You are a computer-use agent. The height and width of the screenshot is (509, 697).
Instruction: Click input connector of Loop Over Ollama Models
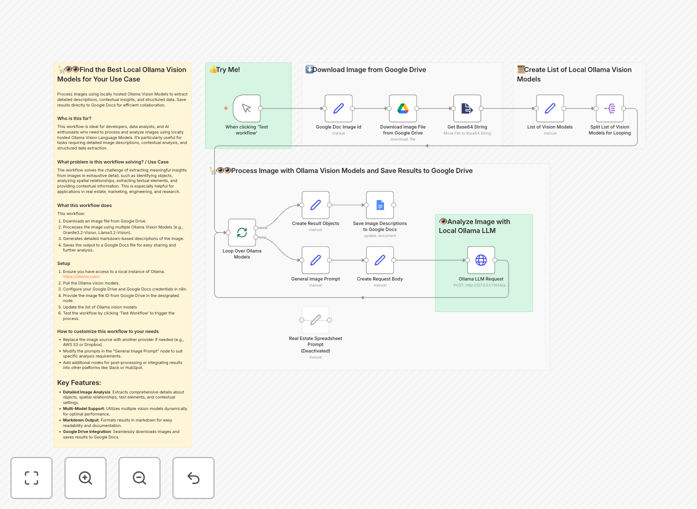click(x=228, y=232)
